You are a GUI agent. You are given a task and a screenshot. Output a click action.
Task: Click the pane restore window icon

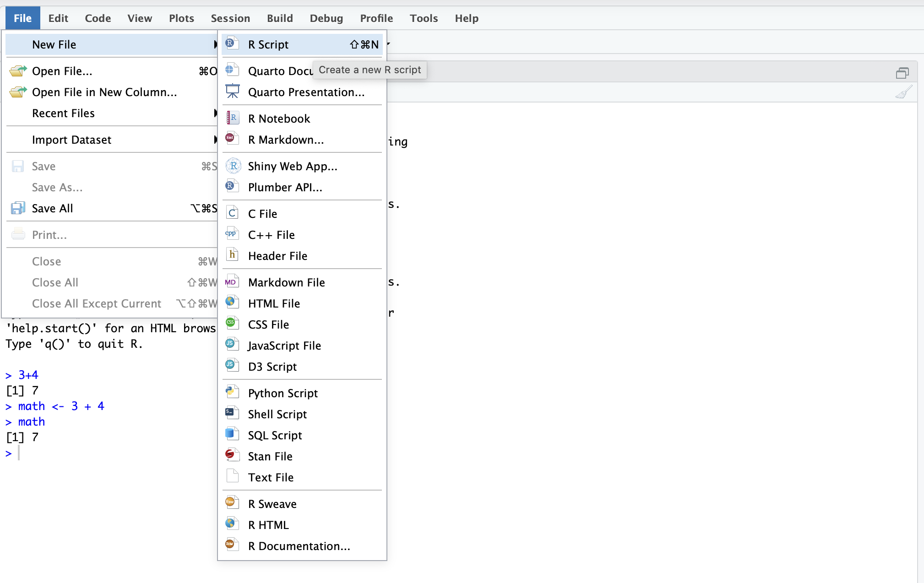click(x=902, y=73)
